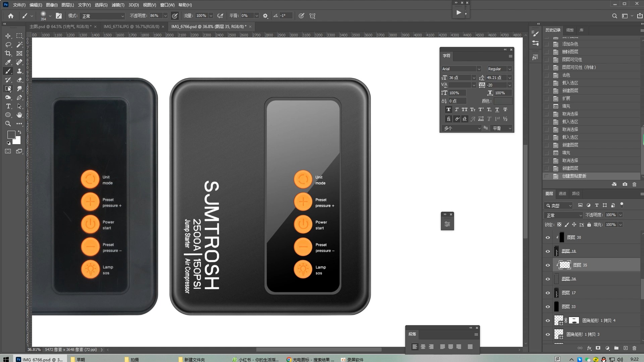Open the 滤镜(T) menu
This screenshot has height=362, width=644.
tap(118, 5)
